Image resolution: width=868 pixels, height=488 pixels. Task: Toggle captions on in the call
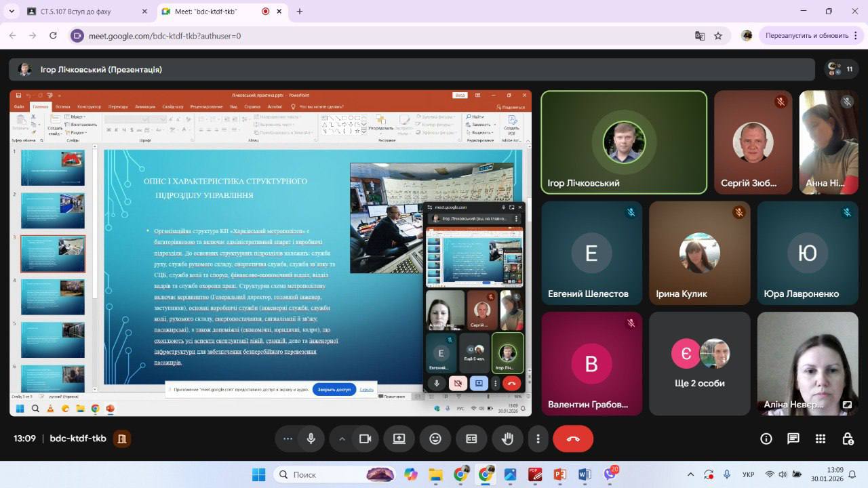pyautogui.click(x=471, y=439)
